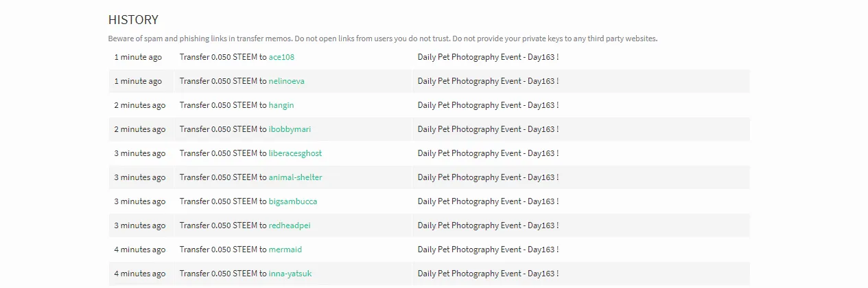The width and height of the screenshot is (868, 288).
Task: Click the liberacesghost username link
Action: [295, 153]
